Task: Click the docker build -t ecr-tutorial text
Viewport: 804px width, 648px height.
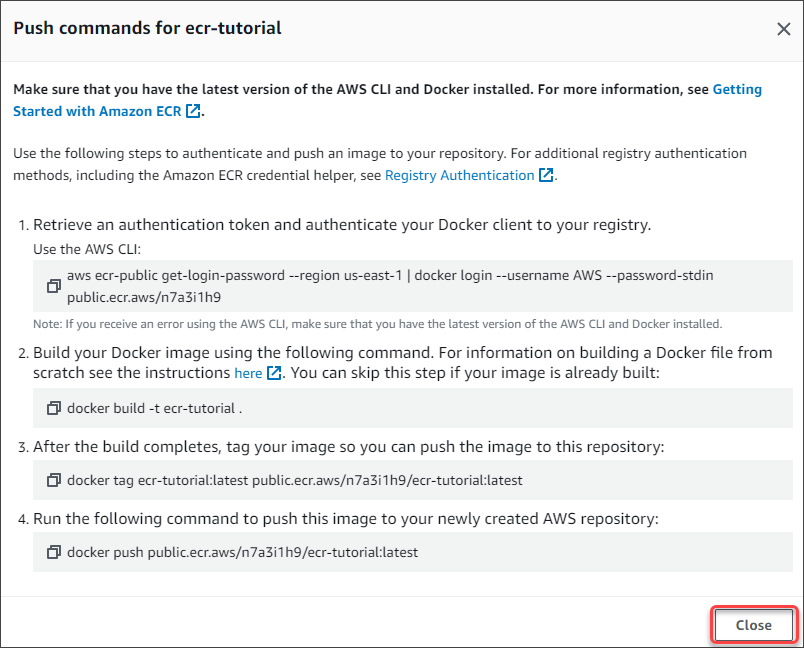Action: pyautogui.click(x=154, y=408)
